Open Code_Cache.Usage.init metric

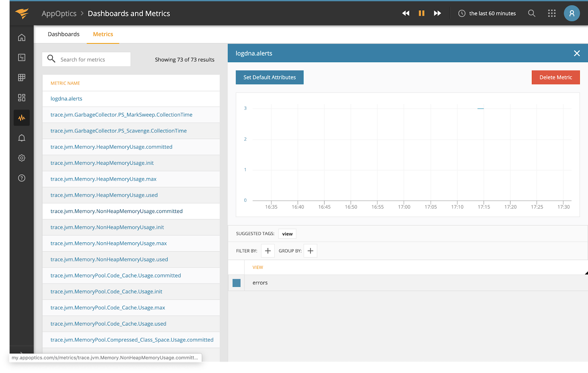pyautogui.click(x=107, y=292)
